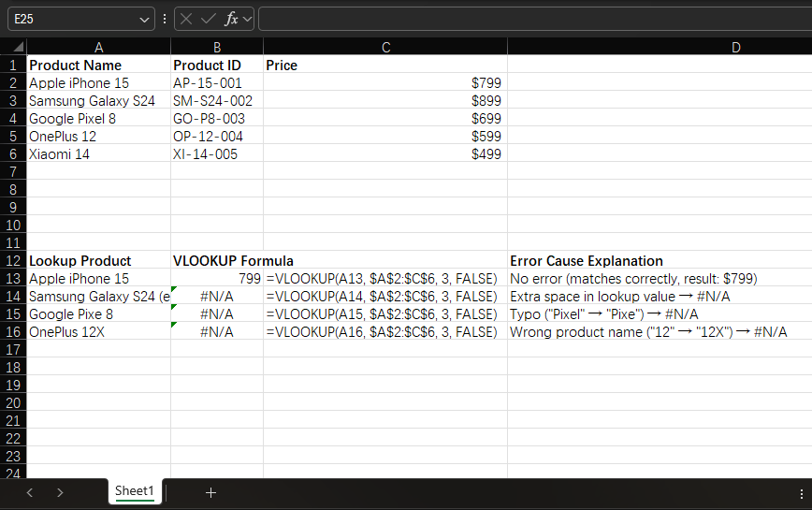Select cell with GO-P8-003
The image size is (812, 510).
pos(217,119)
